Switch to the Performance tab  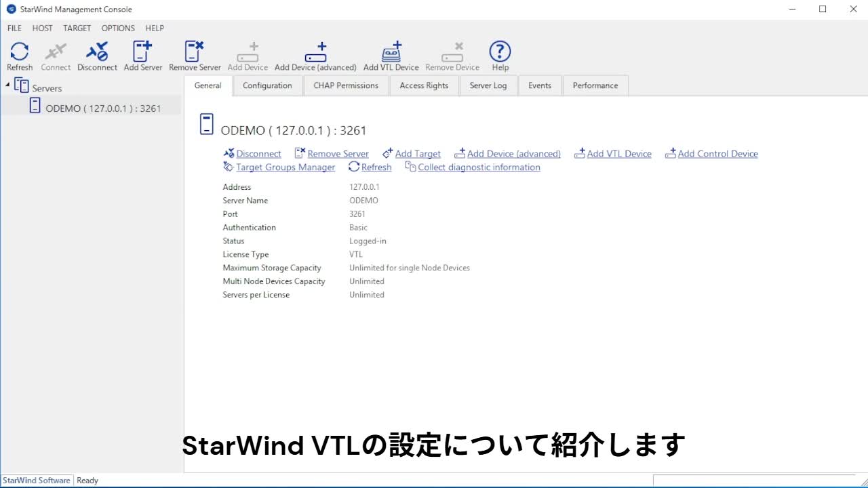pyautogui.click(x=595, y=85)
